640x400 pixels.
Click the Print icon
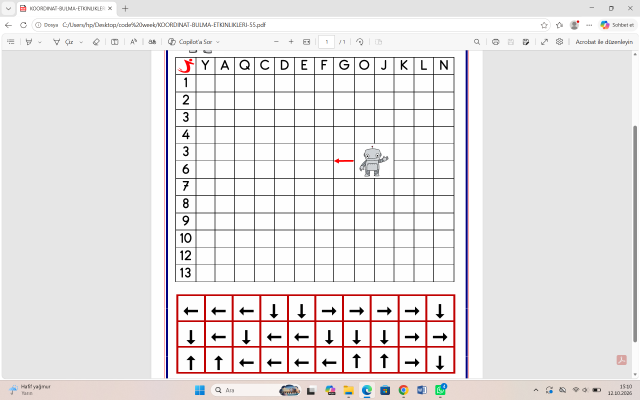click(496, 42)
